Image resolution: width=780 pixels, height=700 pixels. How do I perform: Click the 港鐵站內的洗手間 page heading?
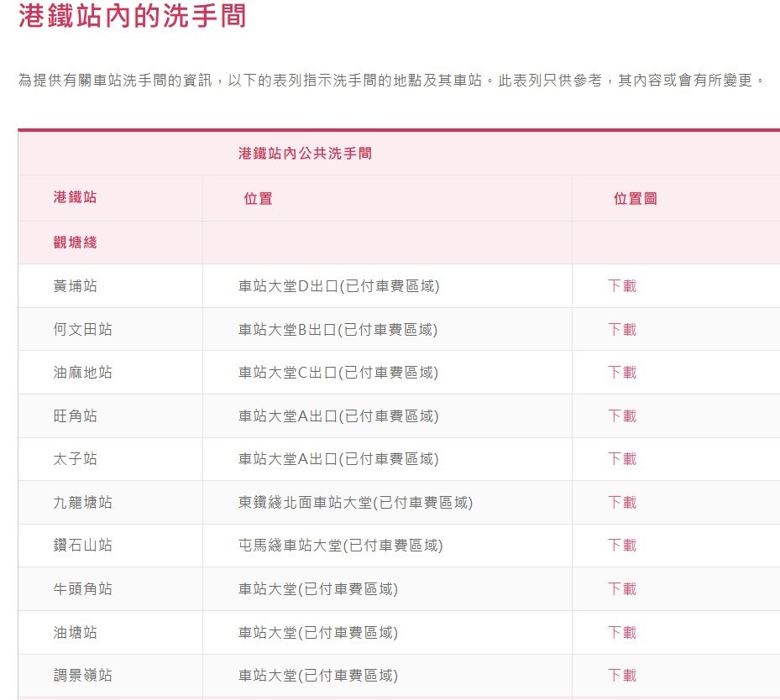(133, 17)
